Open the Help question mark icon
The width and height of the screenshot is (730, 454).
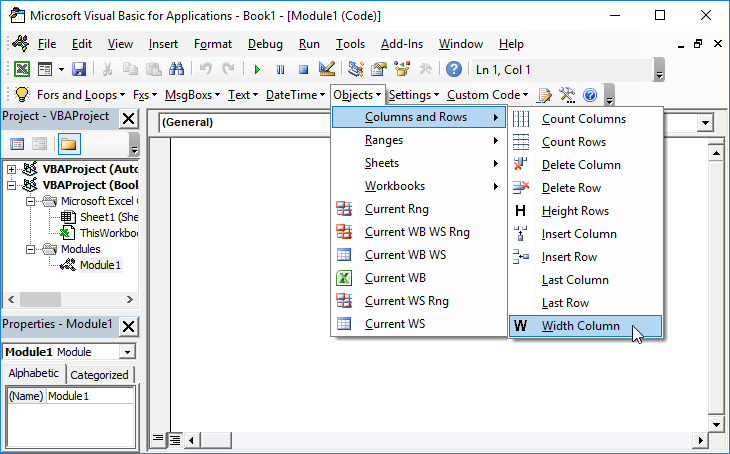[x=454, y=69]
